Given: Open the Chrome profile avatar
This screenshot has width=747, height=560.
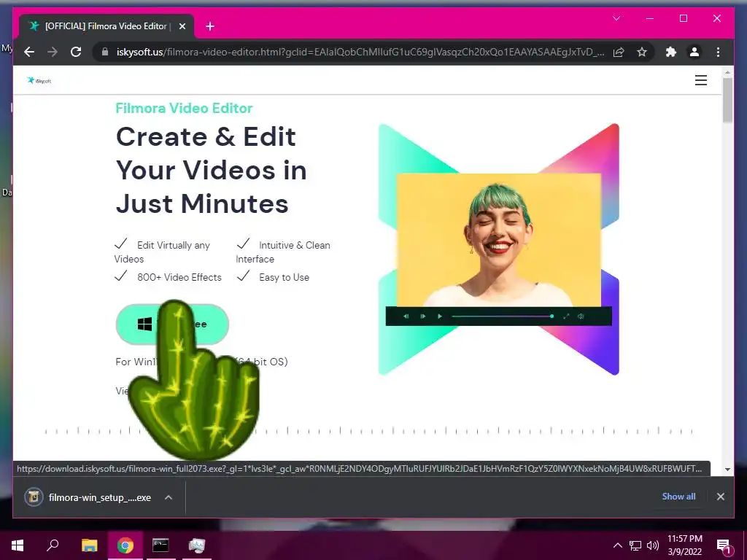Looking at the screenshot, I should 694,52.
